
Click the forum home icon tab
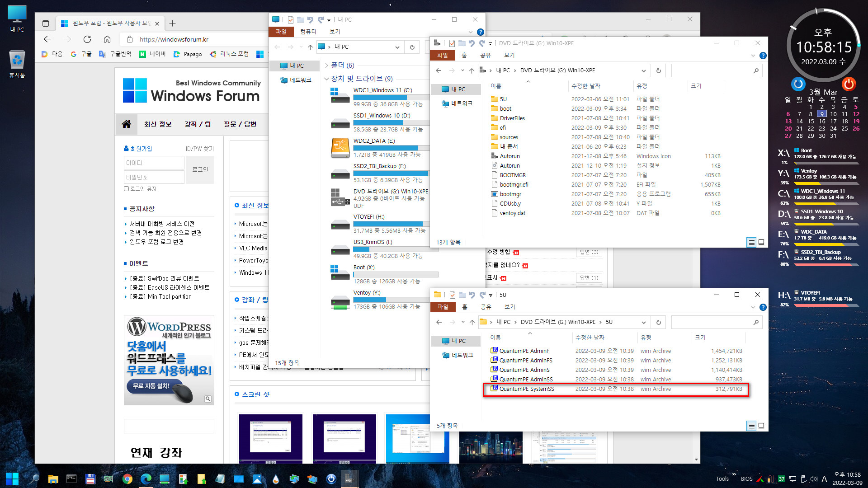pyautogui.click(x=127, y=124)
